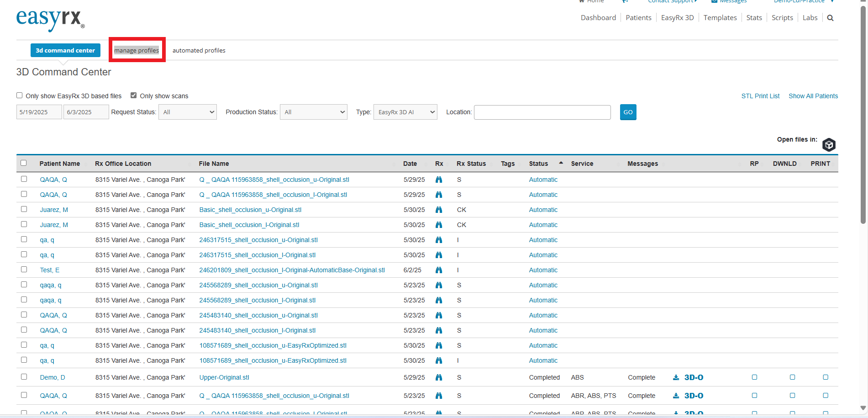The width and height of the screenshot is (868, 418).
Task: Open STL Print List link
Action: coord(760,96)
